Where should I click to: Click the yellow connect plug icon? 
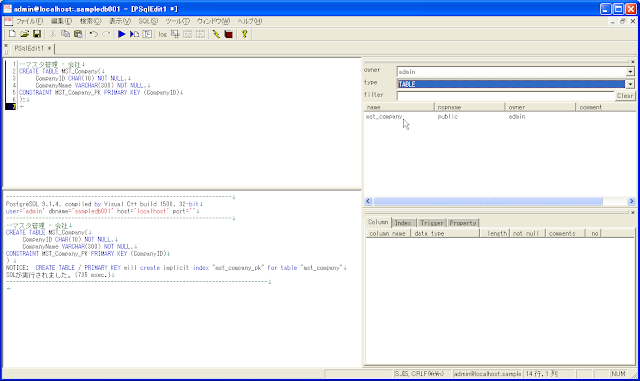click(x=216, y=34)
